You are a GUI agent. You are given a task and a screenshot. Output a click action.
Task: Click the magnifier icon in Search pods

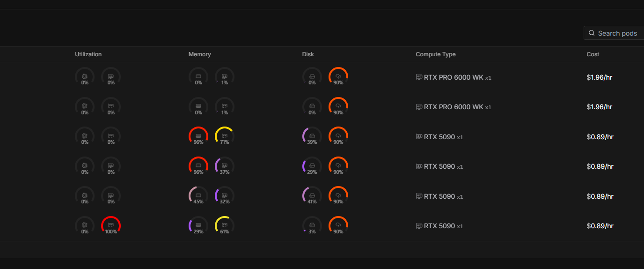pos(592,33)
